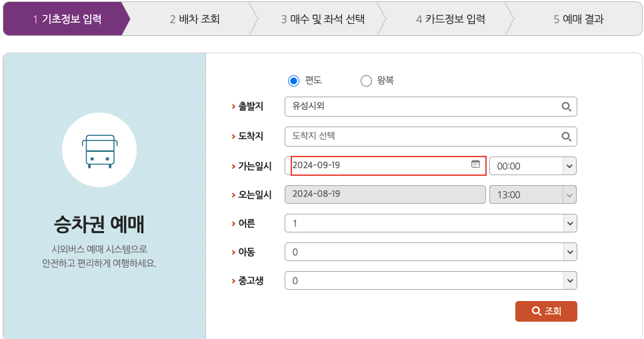The width and height of the screenshot is (644, 339).
Task: Click the 가는일시 date field 2024-09-19
Action: click(x=385, y=166)
